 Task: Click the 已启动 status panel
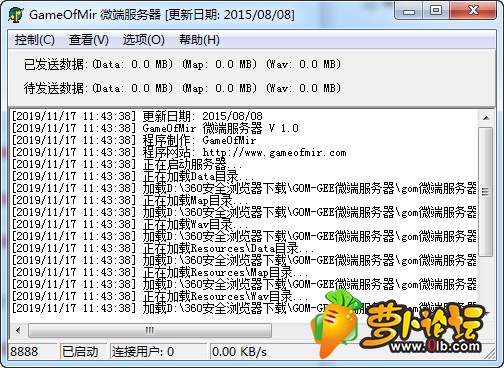[x=83, y=351]
